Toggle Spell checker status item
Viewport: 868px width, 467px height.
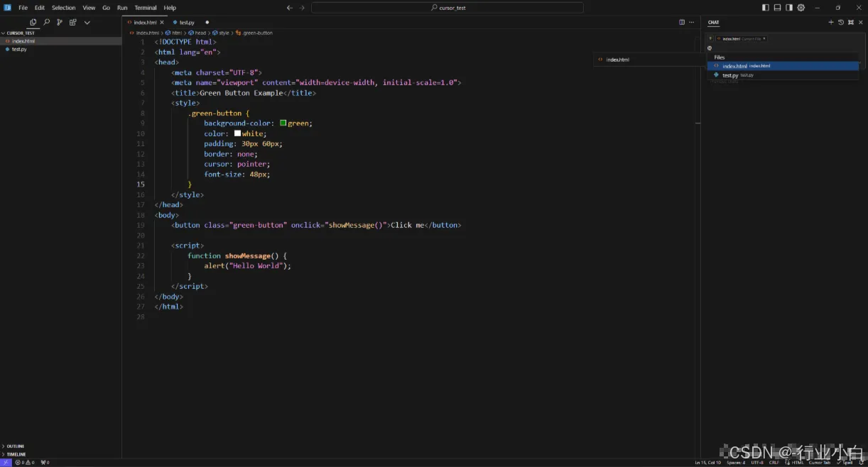(845, 462)
